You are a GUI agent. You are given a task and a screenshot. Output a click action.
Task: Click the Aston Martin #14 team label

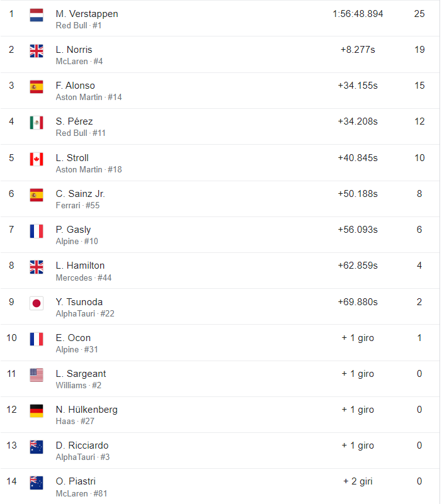[x=89, y=98]
